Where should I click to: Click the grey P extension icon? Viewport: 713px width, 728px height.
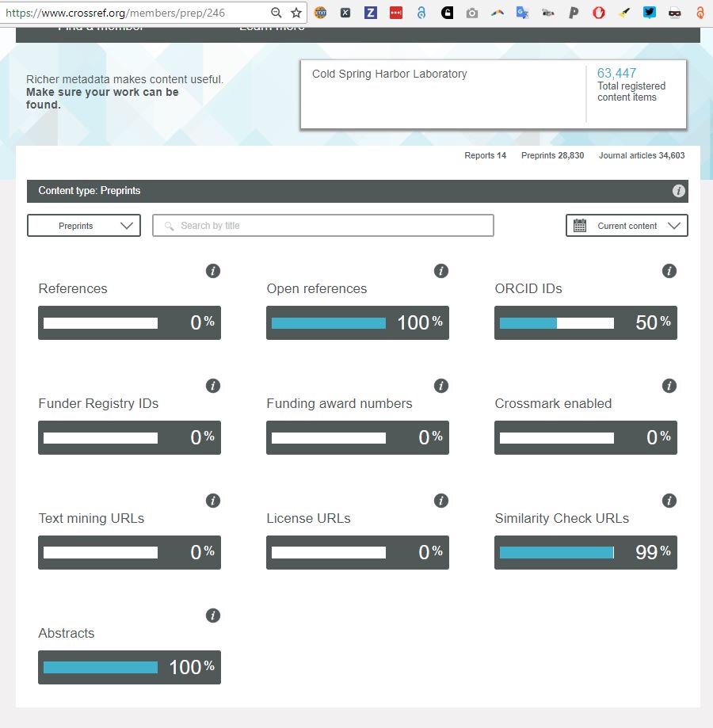(574, 13)
